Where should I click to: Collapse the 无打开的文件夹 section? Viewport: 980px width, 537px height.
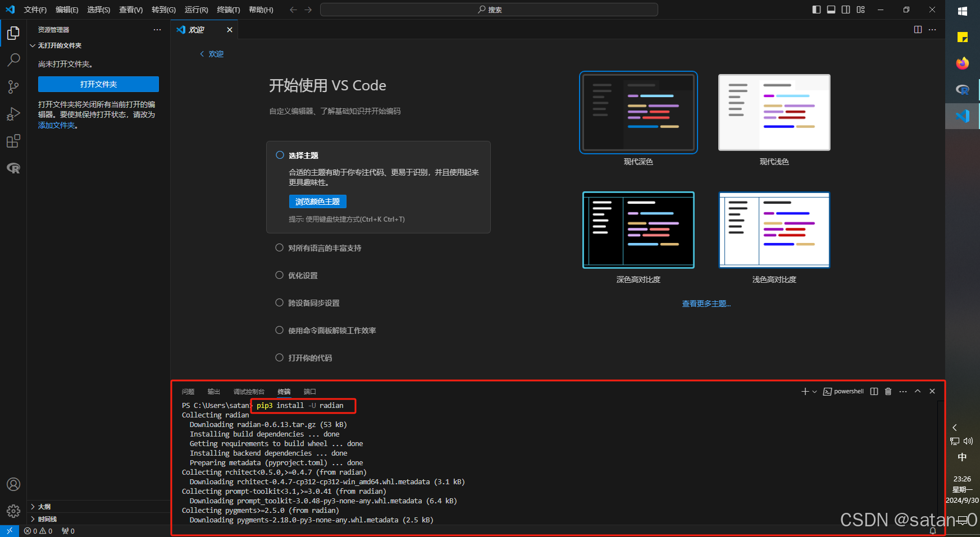99,45
